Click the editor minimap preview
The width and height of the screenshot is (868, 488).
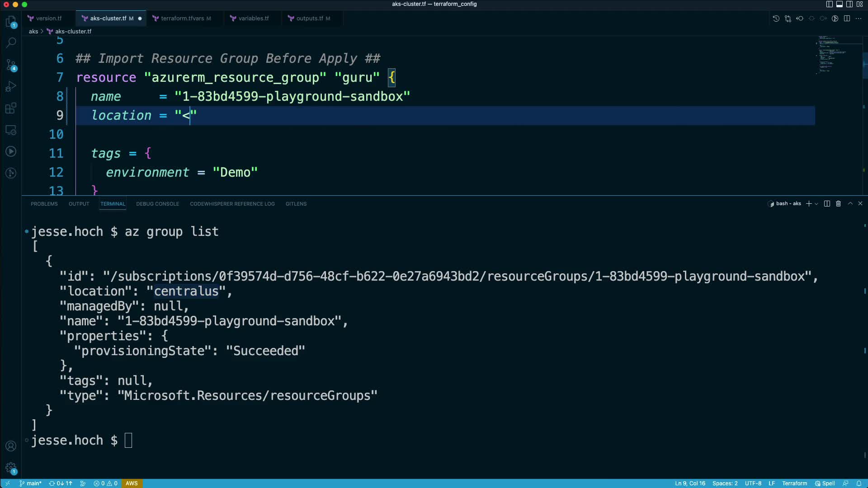[x=832, y=54]
